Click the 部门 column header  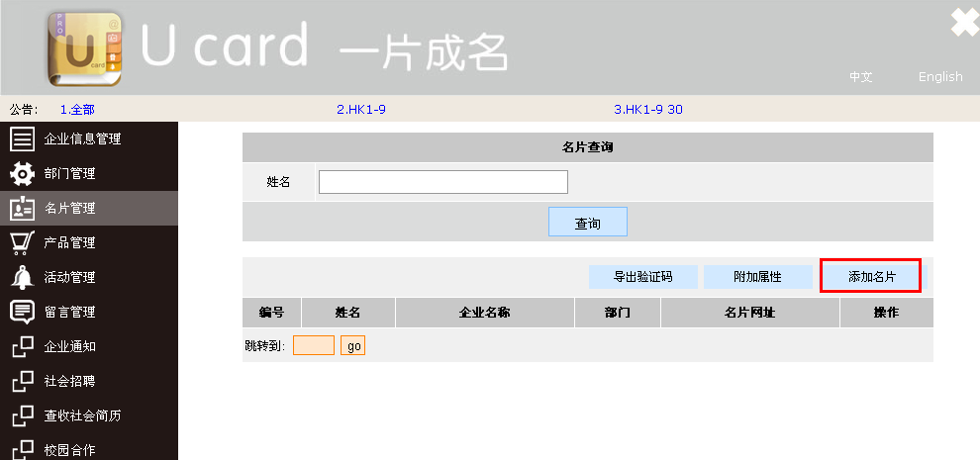pos(618,313)
